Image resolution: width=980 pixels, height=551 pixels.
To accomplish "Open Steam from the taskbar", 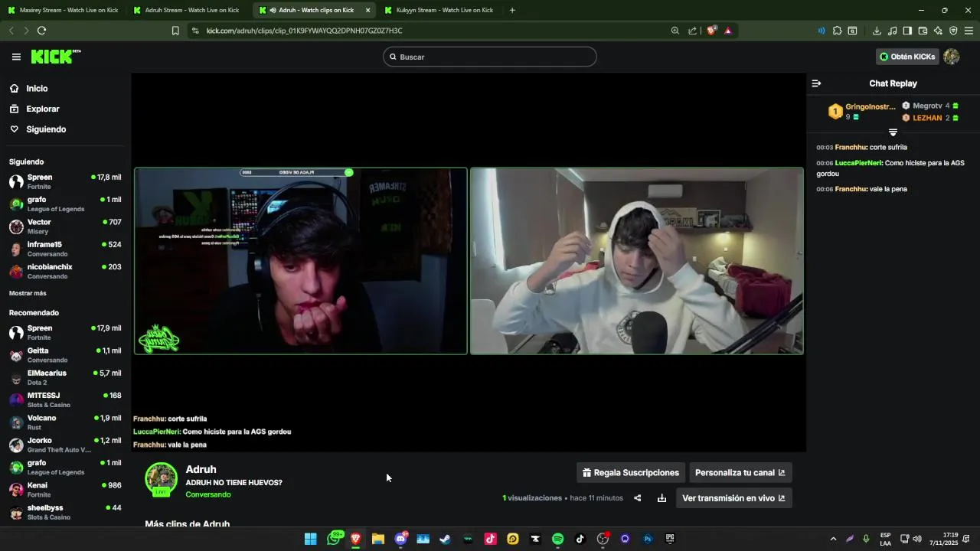I will 445,539.
